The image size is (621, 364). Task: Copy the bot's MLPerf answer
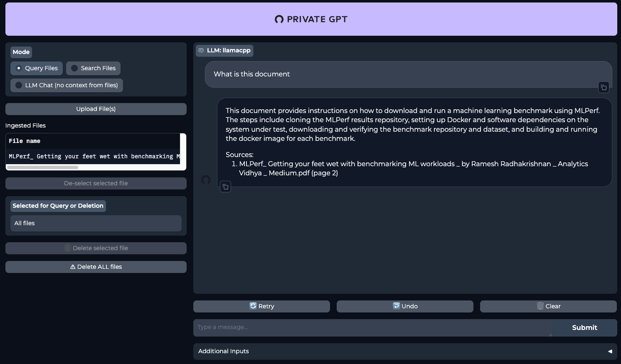[x=225, y=187]
